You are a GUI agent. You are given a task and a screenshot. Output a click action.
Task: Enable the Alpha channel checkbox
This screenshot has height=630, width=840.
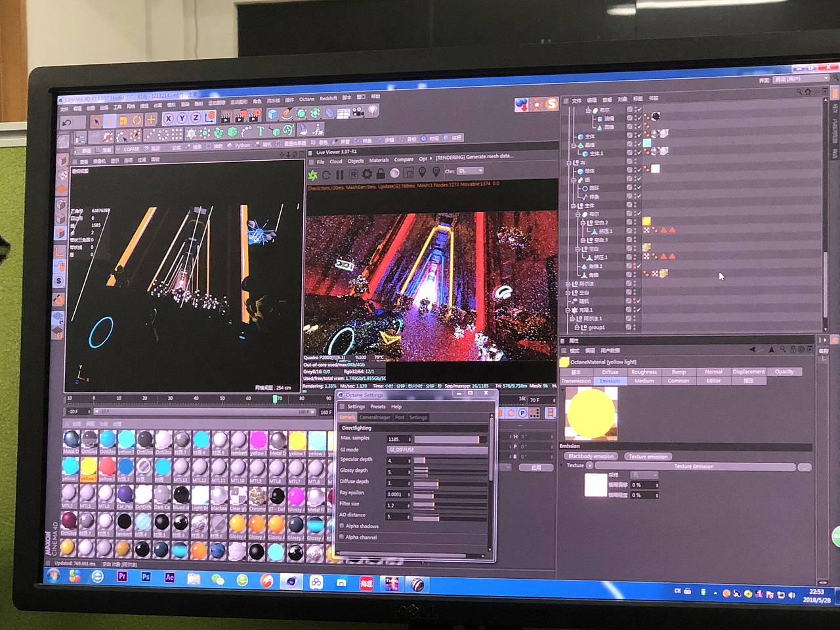[342, 537]
